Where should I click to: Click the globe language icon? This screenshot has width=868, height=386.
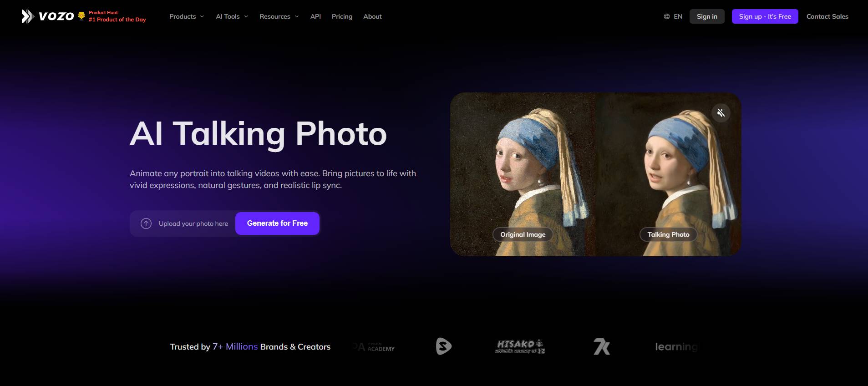point(667,16)
